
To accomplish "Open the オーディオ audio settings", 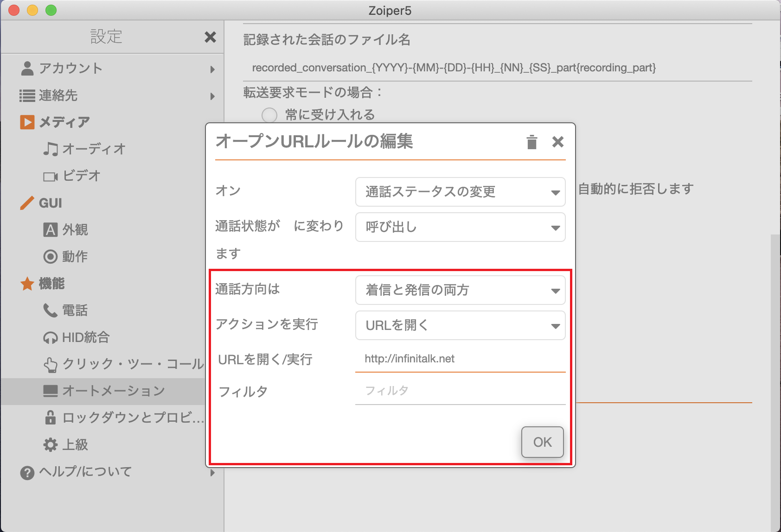I will [x=84, y=149].
